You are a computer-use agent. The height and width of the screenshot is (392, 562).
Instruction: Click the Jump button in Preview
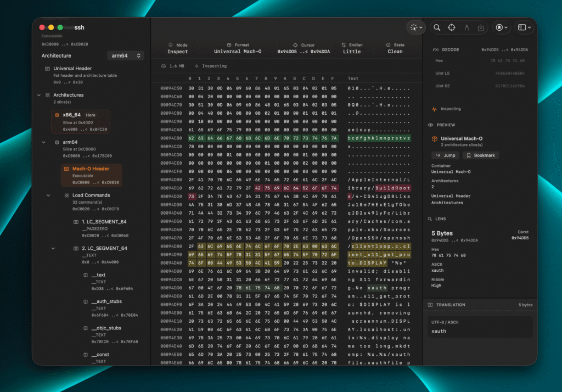point(446,155)
